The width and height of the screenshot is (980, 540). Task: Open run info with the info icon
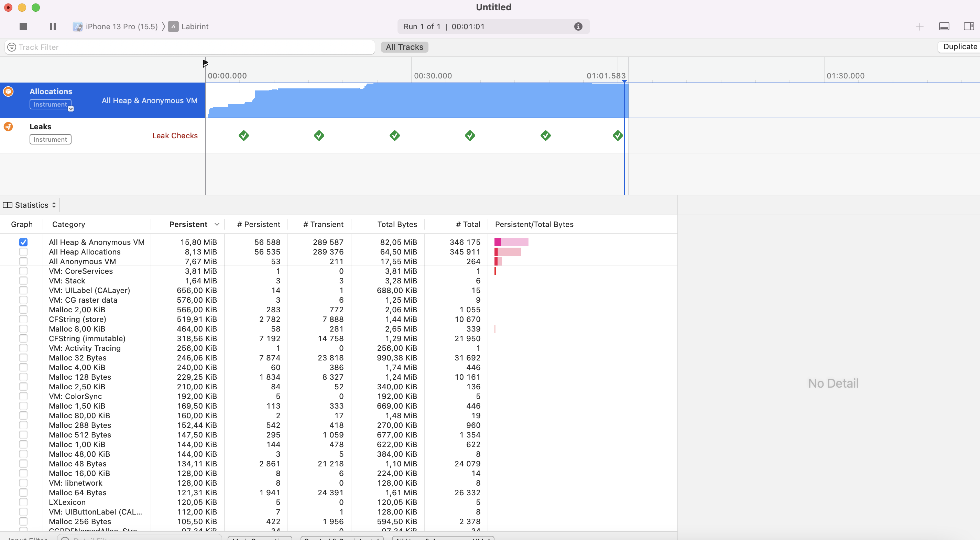578,26
